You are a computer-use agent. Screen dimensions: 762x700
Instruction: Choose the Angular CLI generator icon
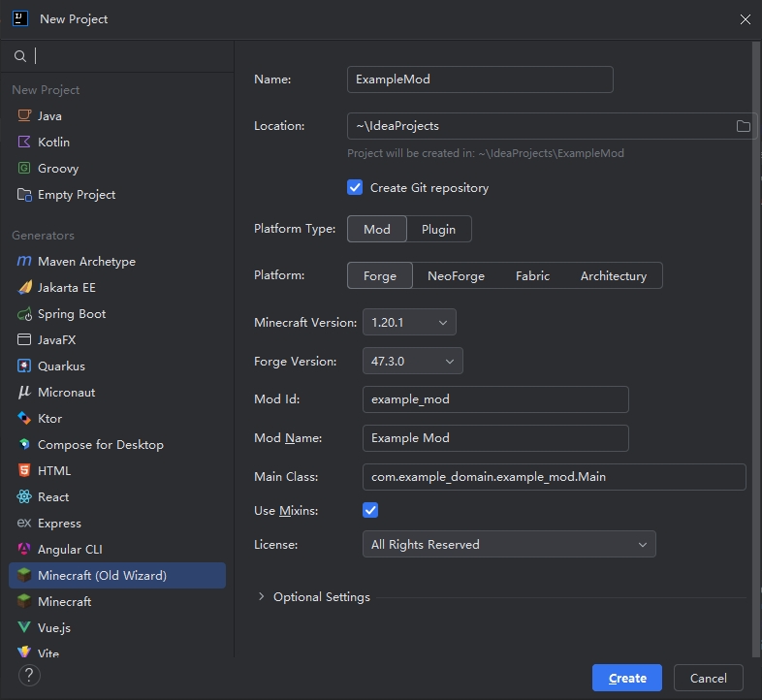(x=24, y=550)
